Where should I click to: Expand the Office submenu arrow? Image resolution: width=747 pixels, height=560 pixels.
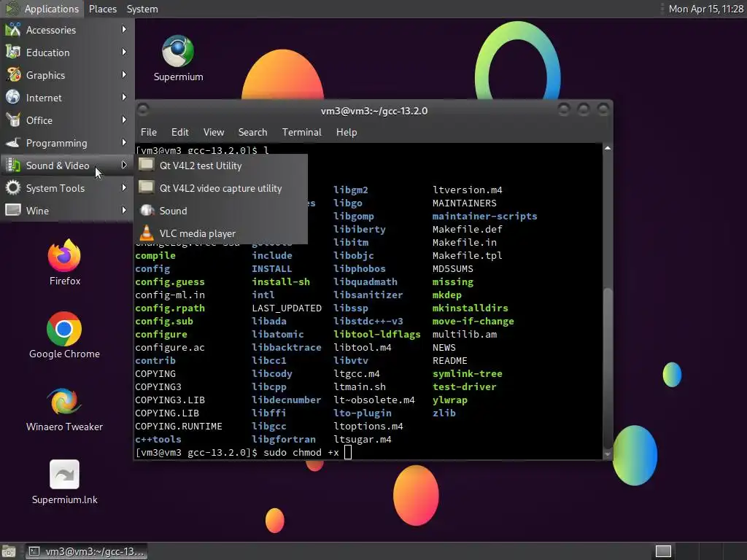pos(124,120)
